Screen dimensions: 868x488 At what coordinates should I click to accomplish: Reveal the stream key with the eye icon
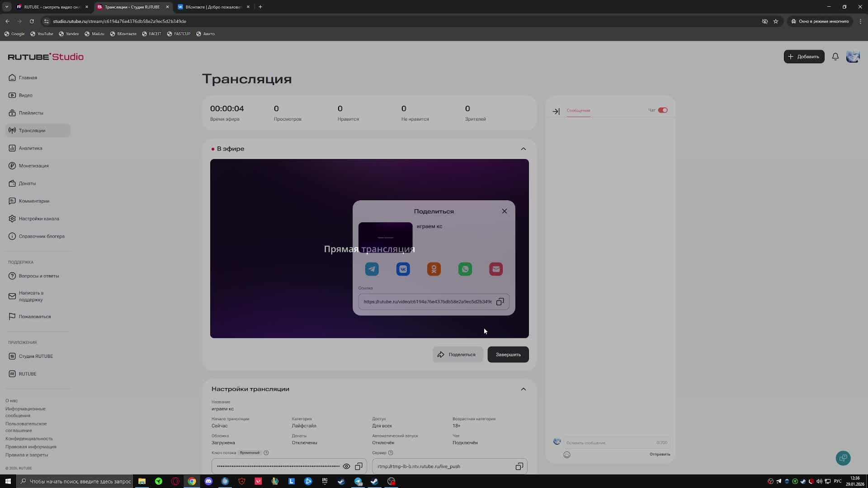point(346,466)
